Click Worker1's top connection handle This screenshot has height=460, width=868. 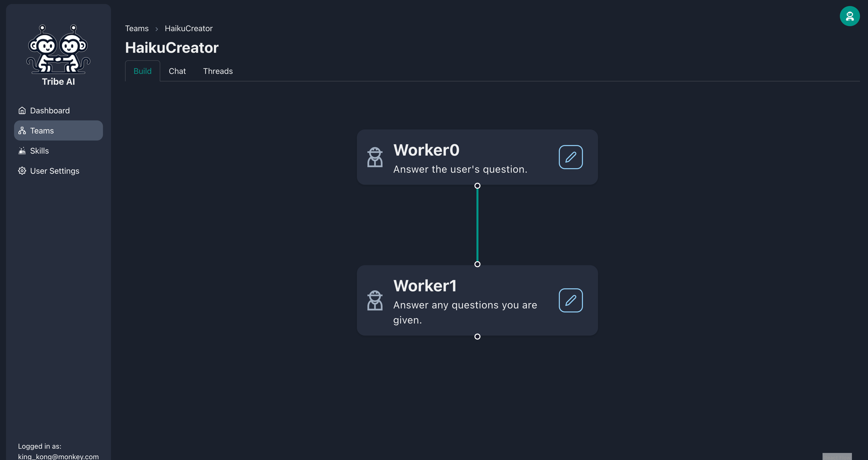click(477, 264)
